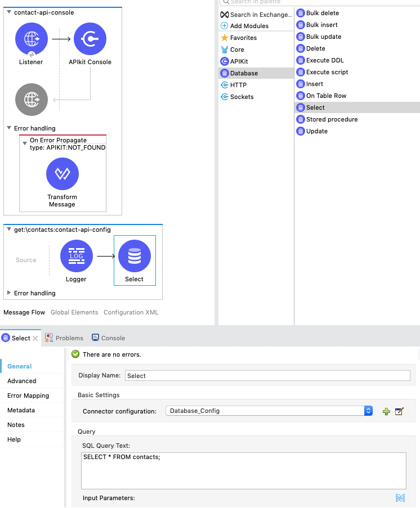
Task: Click the 'There are no errors.' status text
Action: tap(112, 354)
